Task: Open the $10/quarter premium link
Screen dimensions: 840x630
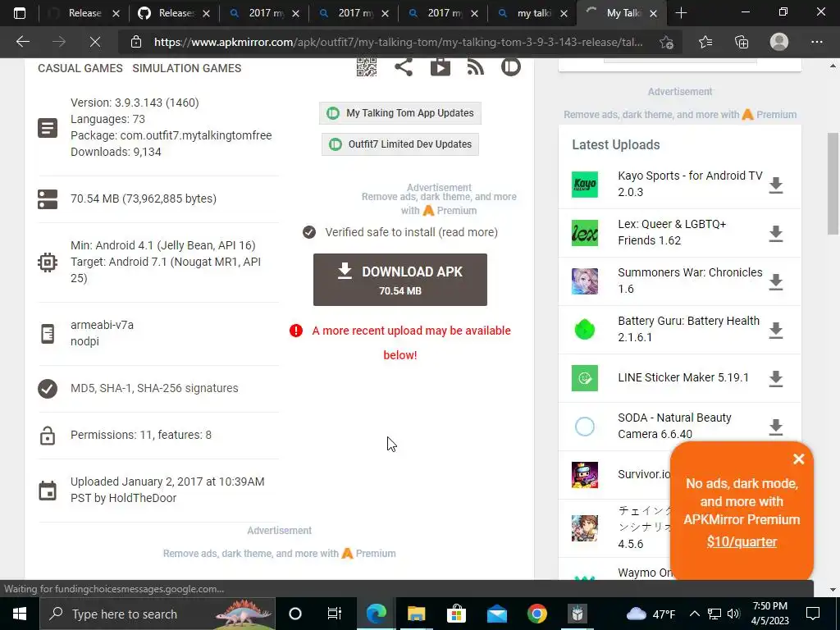Action: (x=742, y=541)
